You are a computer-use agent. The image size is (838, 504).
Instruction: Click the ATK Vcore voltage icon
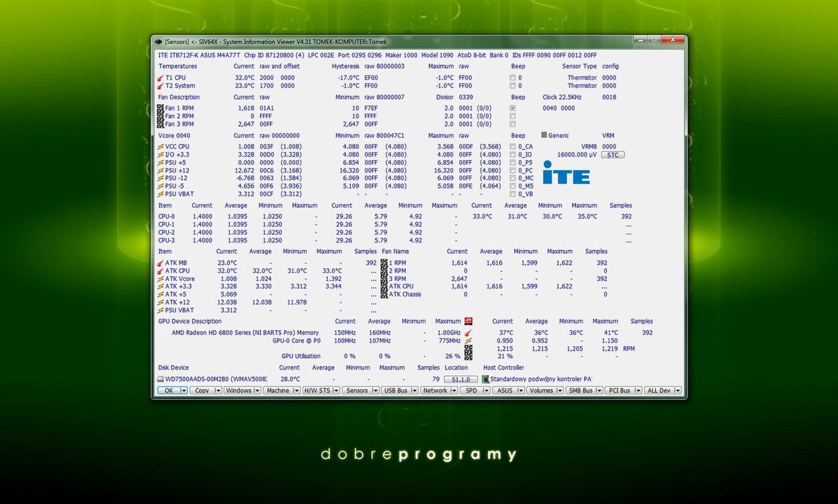coord(160,279)
